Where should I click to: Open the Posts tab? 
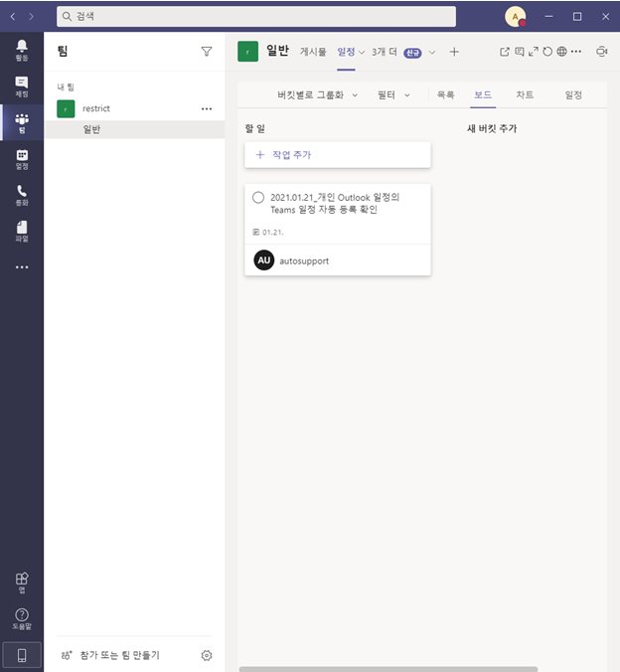(313, 52)
